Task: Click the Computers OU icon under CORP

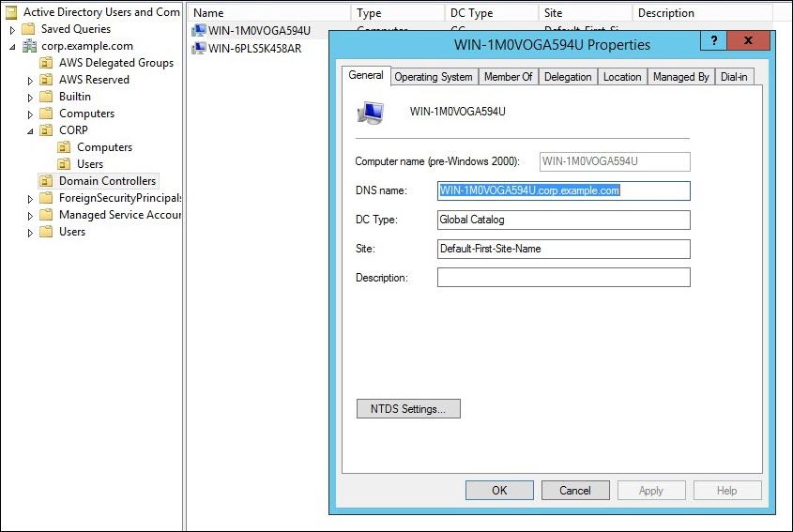Action: (x=64, y=147)
